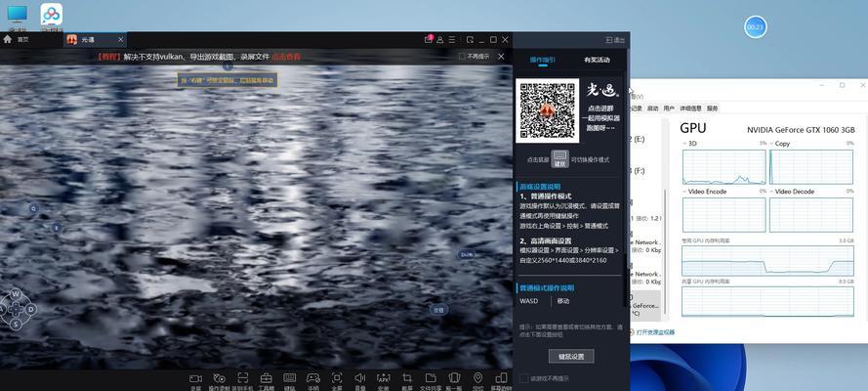Screen dimensions: 868x391
Task: Open 打开资源监视器 link in Task Manager
Action: (x=655, y=332)
